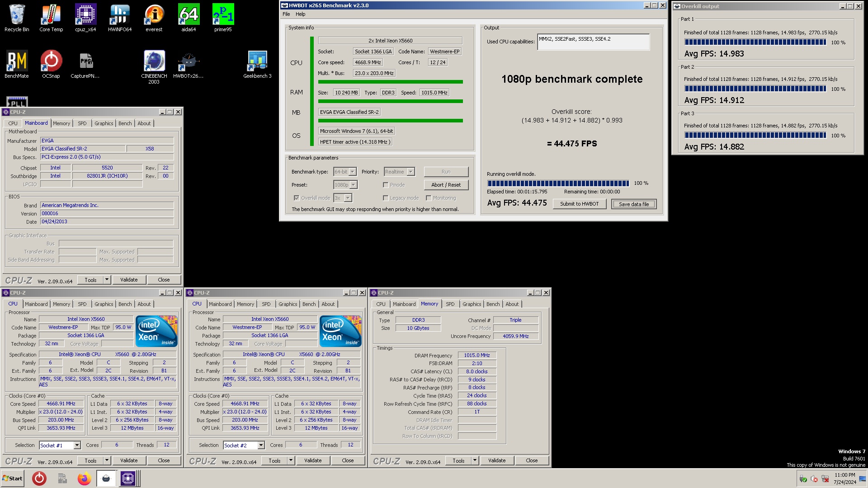Open the OCSnap desktop icon
The image size is (868, 488).
point(51,64)
